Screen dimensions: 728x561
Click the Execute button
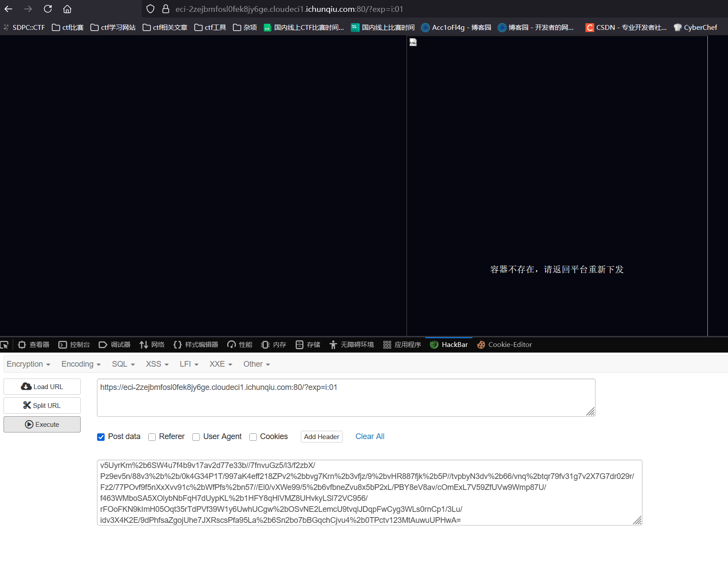click(x=42, y=424)
